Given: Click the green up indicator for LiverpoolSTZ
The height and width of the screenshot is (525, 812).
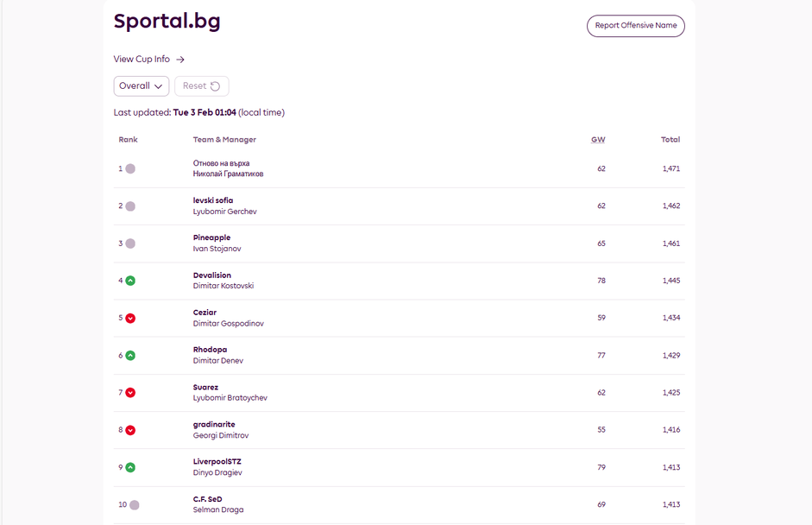Looking at the screenshot, I should tap(130, 467).
